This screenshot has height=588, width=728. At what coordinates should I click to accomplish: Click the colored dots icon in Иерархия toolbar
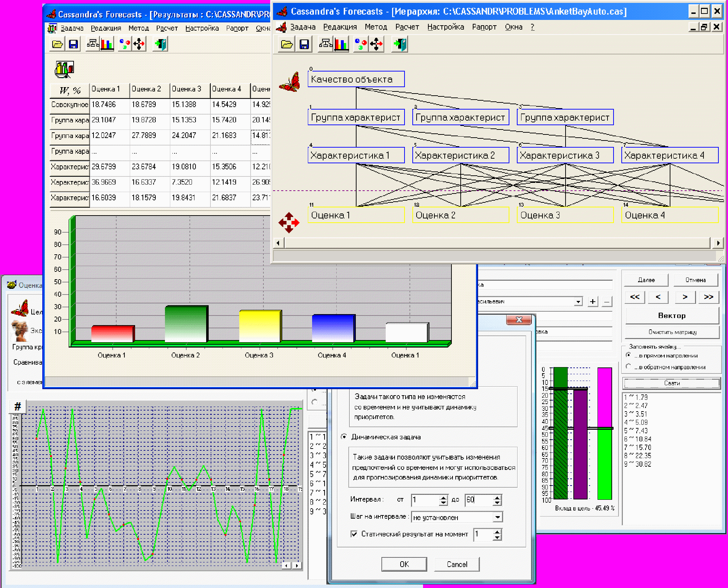click(361, 44)
